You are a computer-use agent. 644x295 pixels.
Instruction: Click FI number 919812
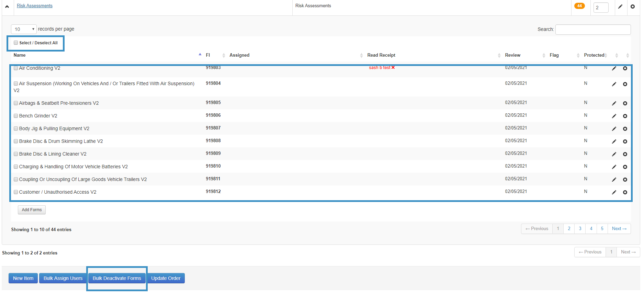[213, 192]
